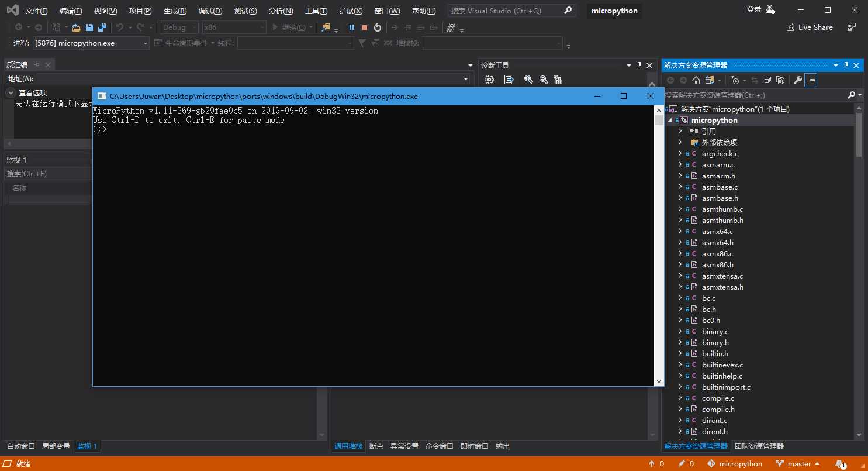Click the Solution Explorer pending changes filter clock icon
This screenshot has width=868, height=471.
[x=735, y=80]
